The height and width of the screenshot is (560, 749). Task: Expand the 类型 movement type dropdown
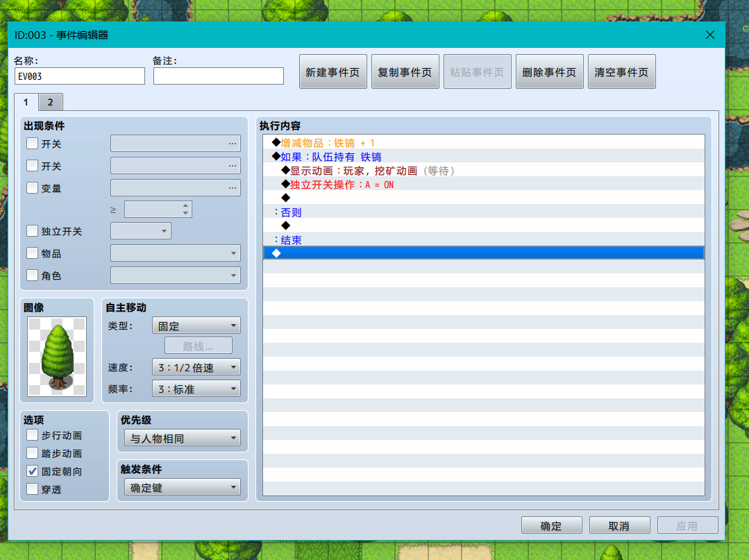click(x=196, y=325)
